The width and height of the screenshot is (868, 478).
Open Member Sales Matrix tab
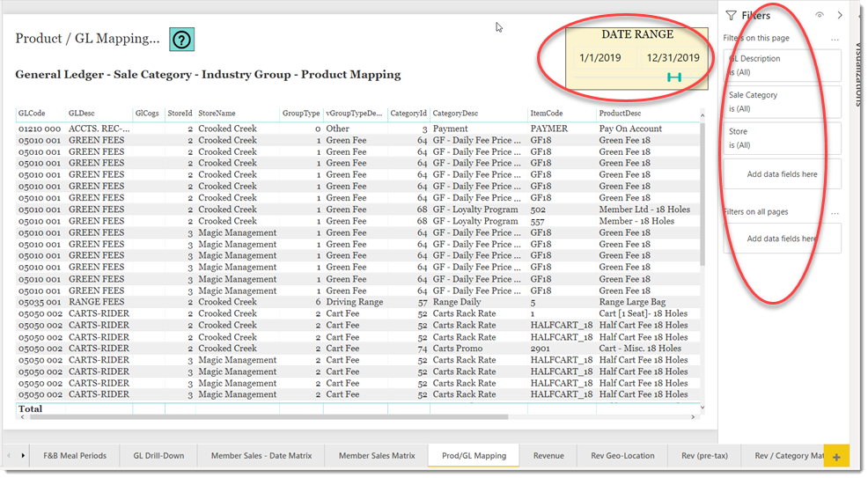click(377, 456)
